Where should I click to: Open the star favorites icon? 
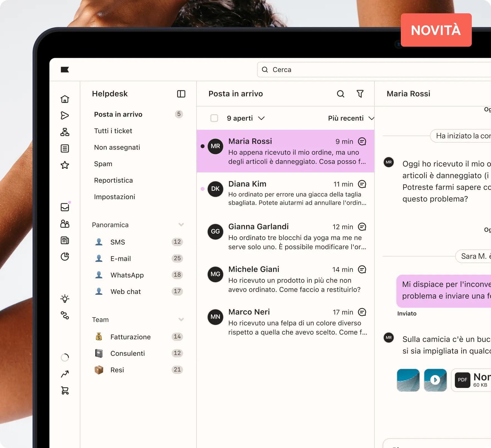pos(65,165)
